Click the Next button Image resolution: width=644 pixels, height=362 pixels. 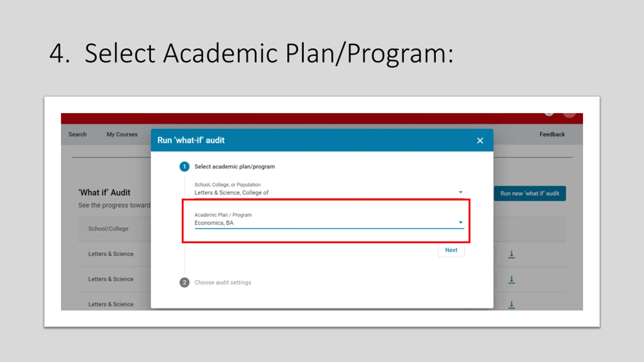click(451, 250)
